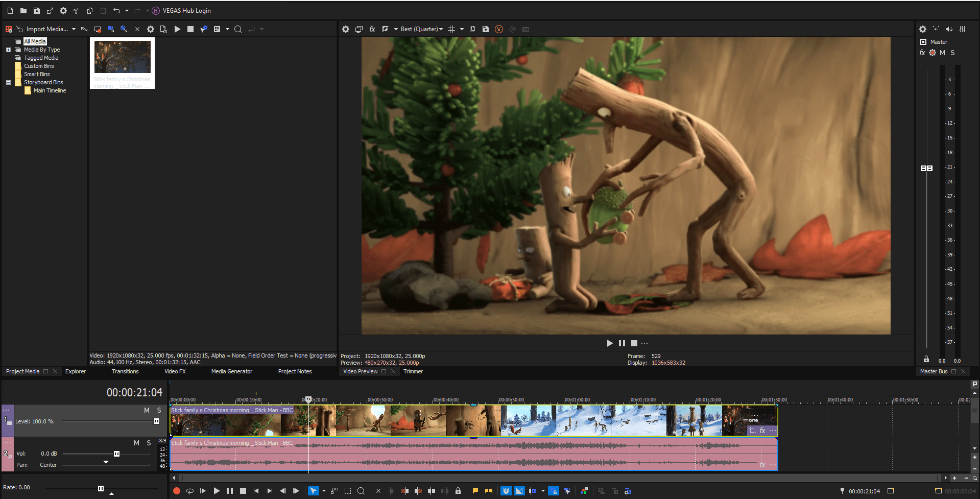
Task: Adjust audio track Vol slider
Action: pyautogui.click(x=116, y=454)
